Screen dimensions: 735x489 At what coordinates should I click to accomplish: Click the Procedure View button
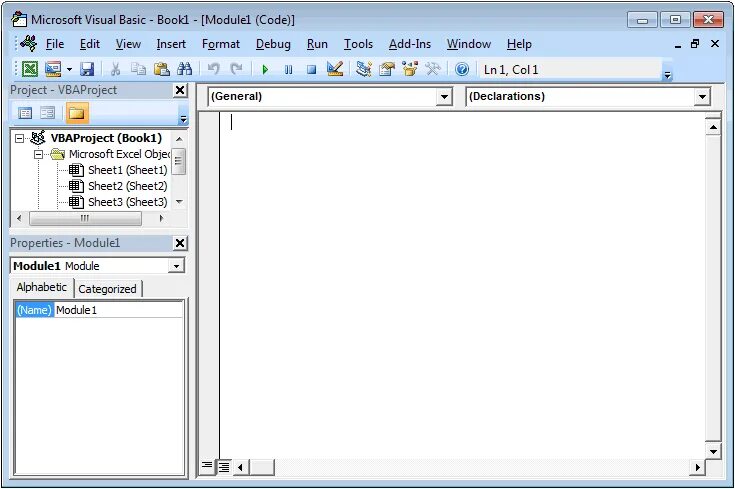click(x=207, y=466)
